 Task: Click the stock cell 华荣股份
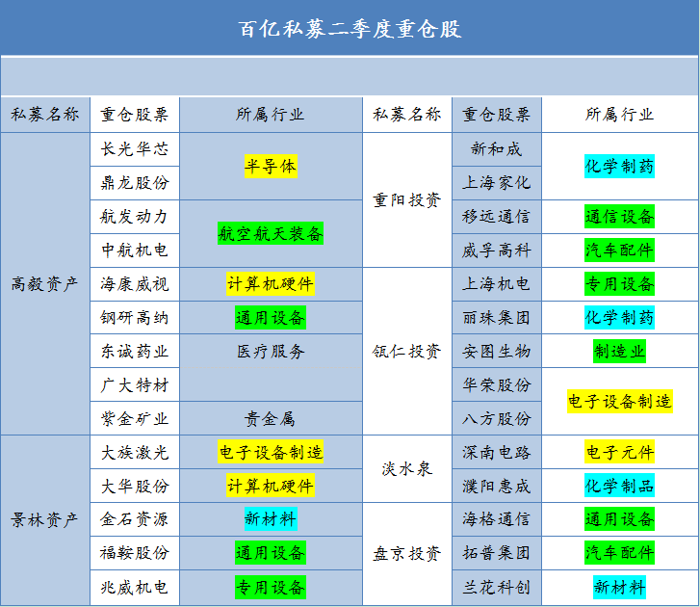497,385
